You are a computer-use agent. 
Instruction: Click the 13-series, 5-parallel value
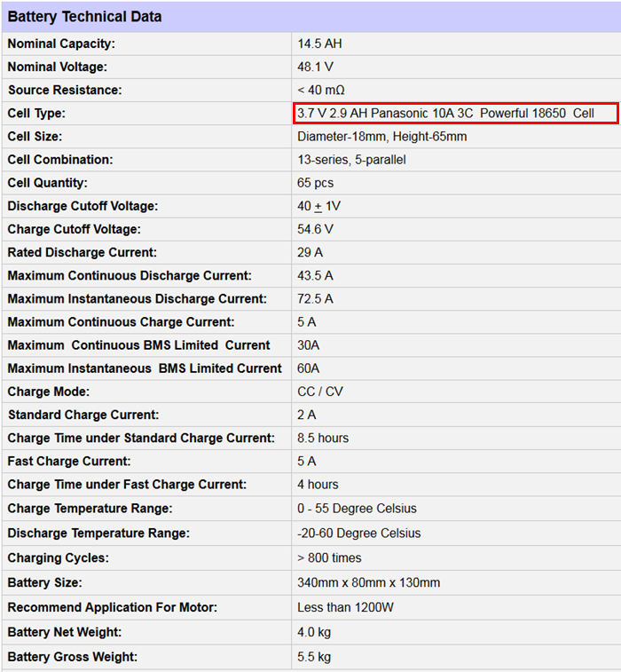(351, 160)
